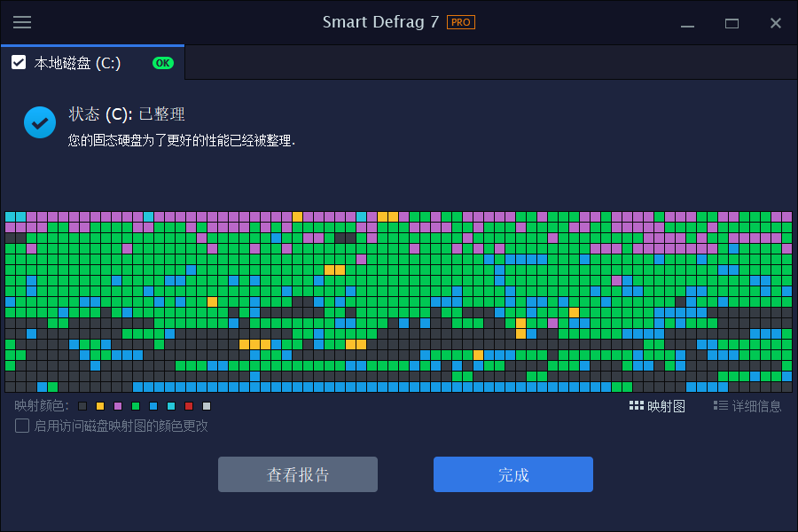Select the 本地磁盘 (C:) drive tab
The image size is (798, 532).
[x=78, y=63]
